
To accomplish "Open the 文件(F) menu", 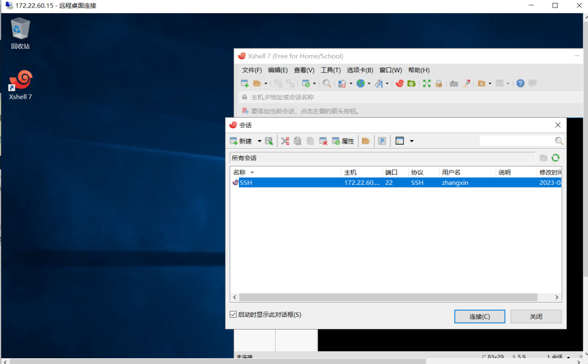I will pos(251,70).
